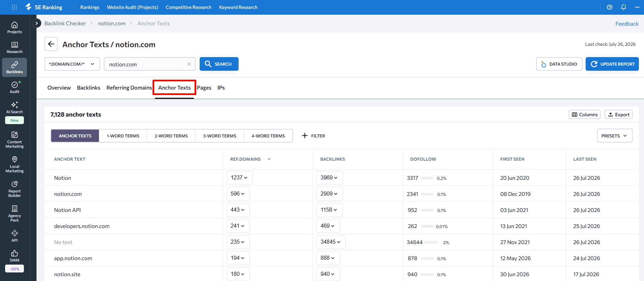
Task: Click the Search button
Action: click(219, 64)
